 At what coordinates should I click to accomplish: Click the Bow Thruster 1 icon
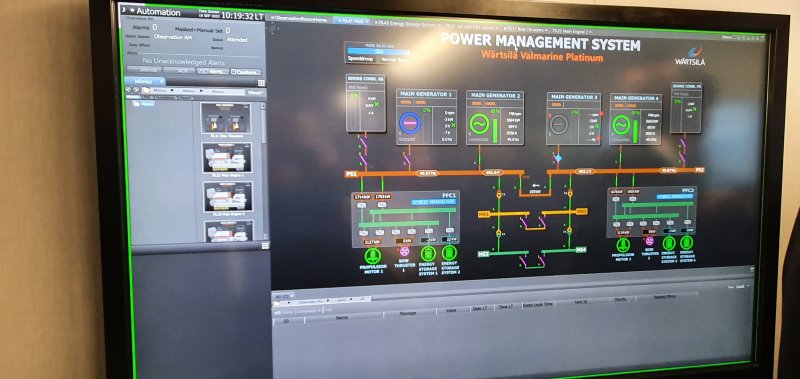[x=405, y=251]
